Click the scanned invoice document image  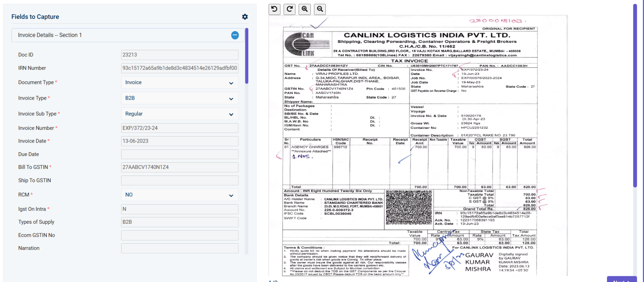[418, 146]
